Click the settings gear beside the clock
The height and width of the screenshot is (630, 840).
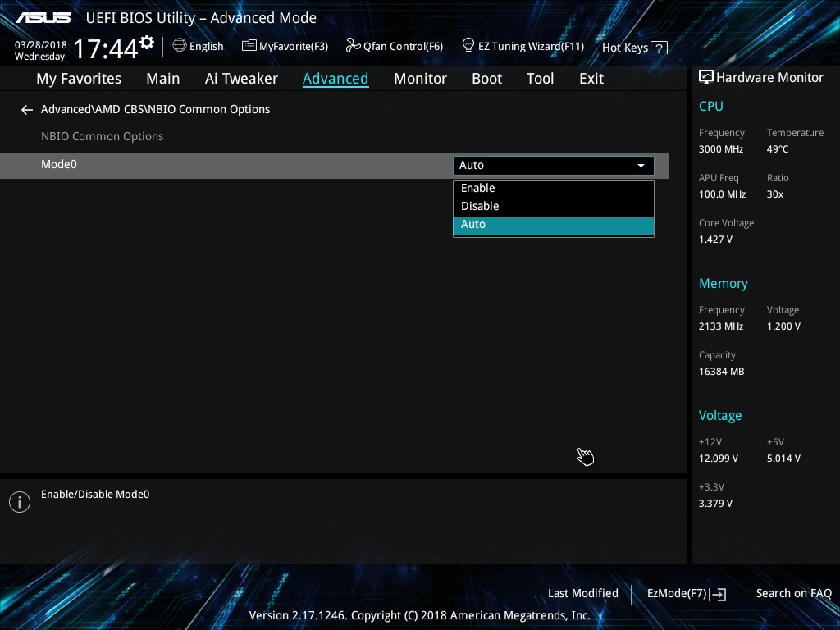click(146, 43)
